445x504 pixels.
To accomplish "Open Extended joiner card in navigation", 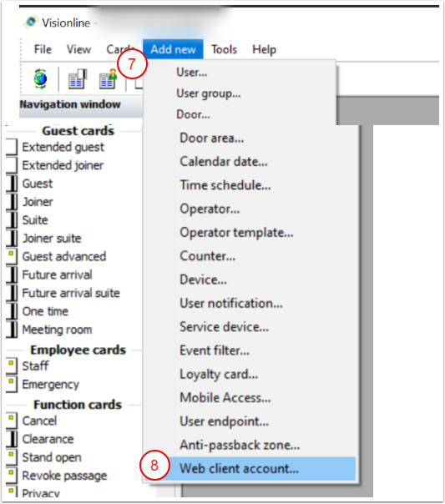I will (x=63, y=165).
